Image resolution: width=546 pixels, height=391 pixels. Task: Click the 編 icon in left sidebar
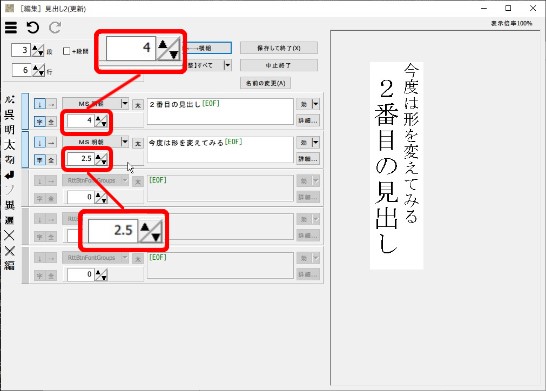[9, 265]
